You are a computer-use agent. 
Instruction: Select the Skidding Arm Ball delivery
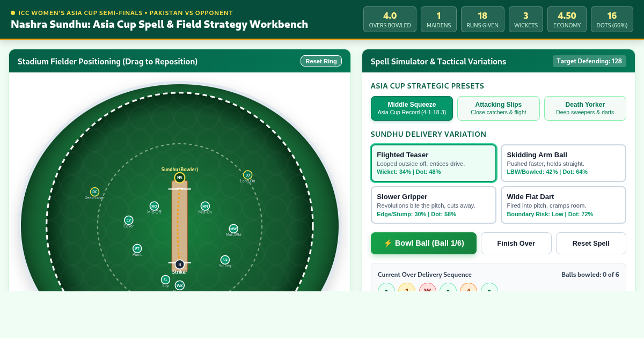[x=563, y=163]
